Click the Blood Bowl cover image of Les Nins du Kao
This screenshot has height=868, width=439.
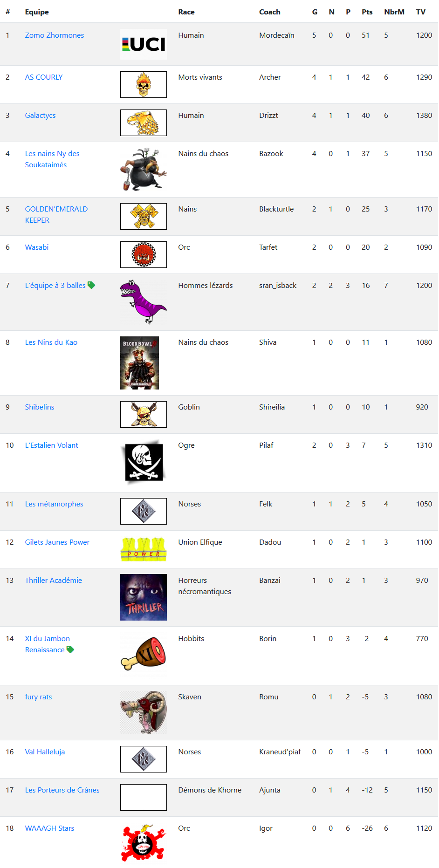tap(139, 363)
